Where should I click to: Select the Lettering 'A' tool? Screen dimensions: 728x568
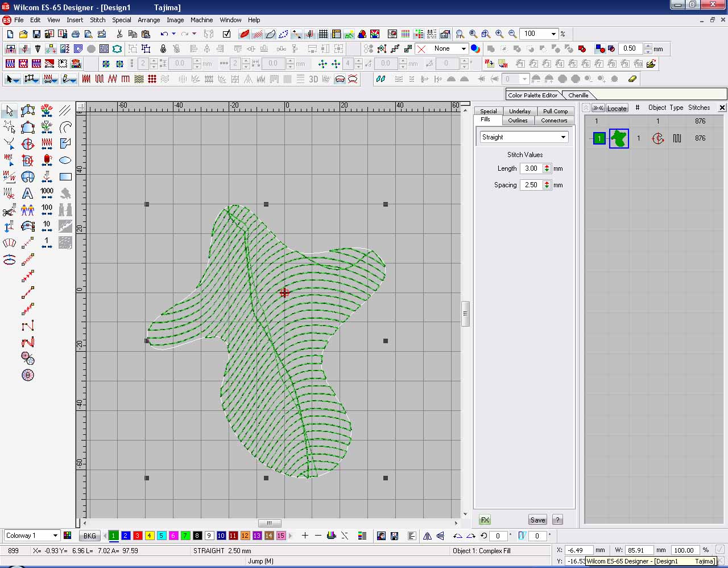27,194
